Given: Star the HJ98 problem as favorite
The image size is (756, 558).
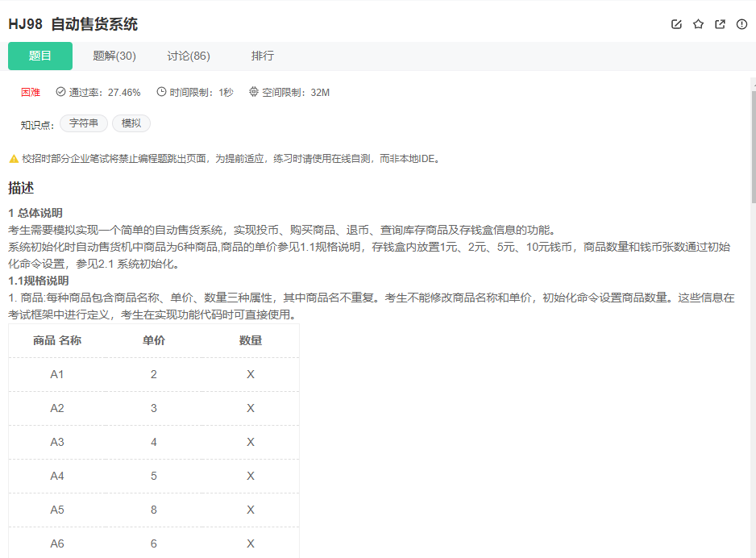Looking at the screenshot, I should 698,24.
